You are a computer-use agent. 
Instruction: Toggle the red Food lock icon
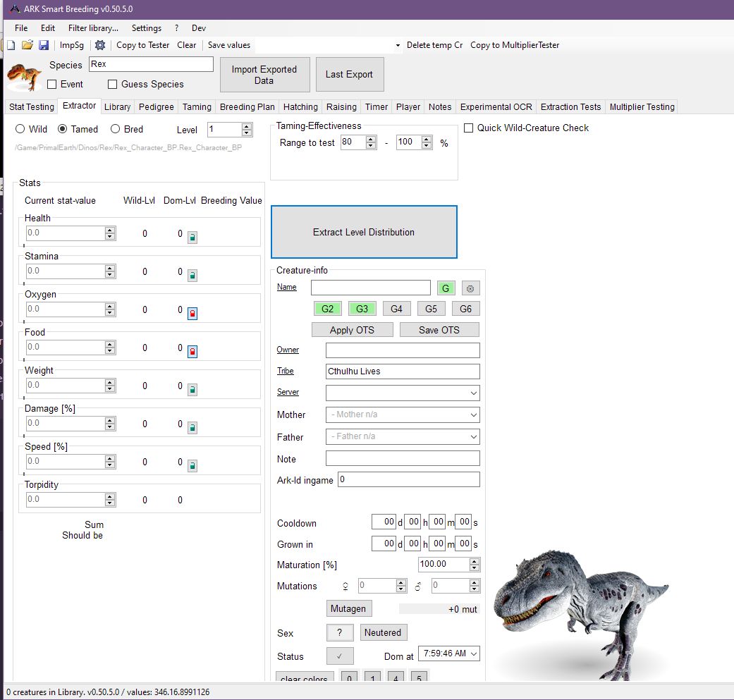192,351
